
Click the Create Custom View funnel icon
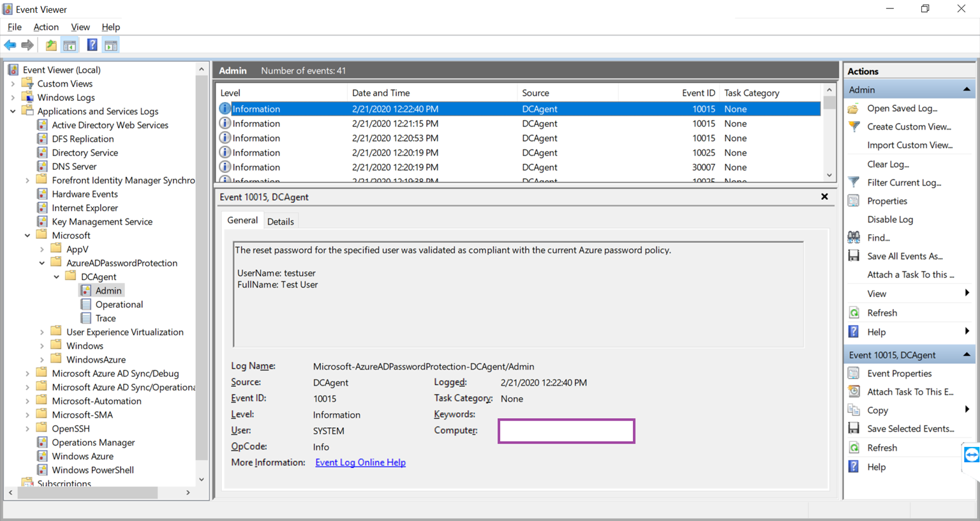click(x=854, y=126)
